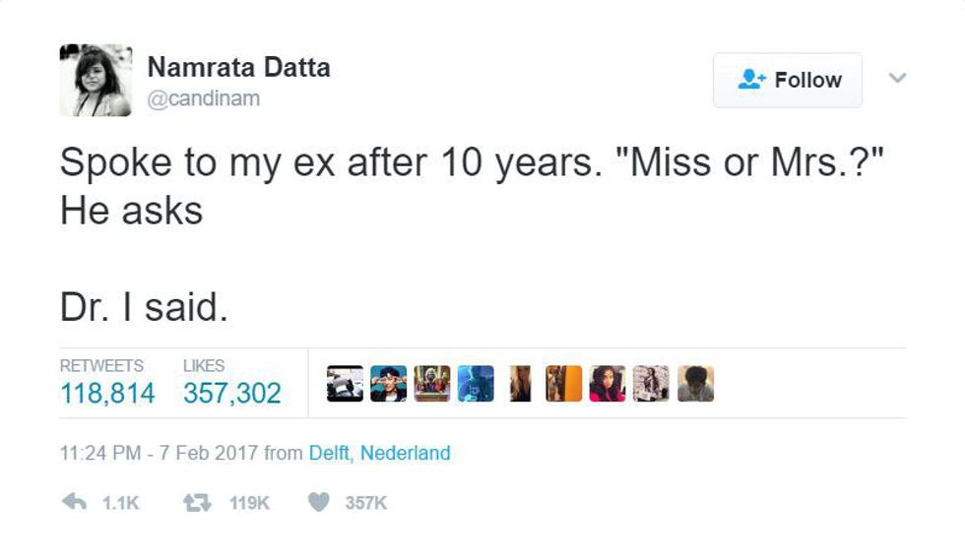The width and height of the screenshot is (965, 560).
Task: Open the Namrata Datta name link
Action: click(238, 67)
